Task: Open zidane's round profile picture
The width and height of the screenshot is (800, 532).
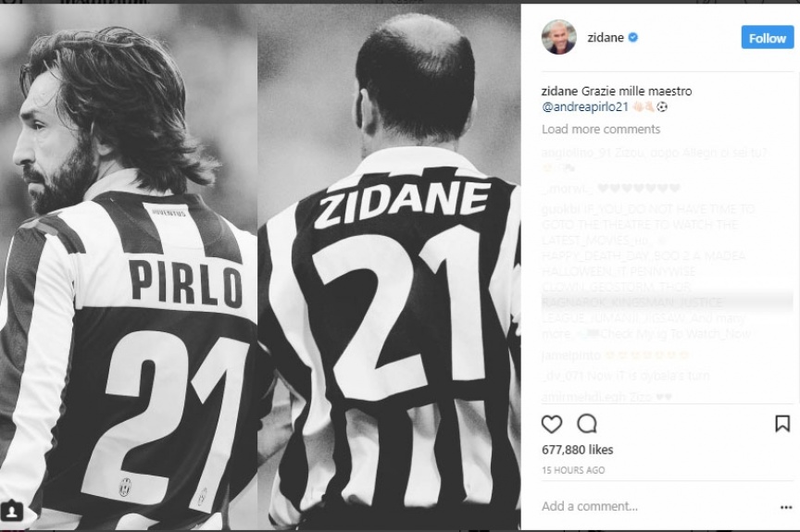Action: (558, 37)
